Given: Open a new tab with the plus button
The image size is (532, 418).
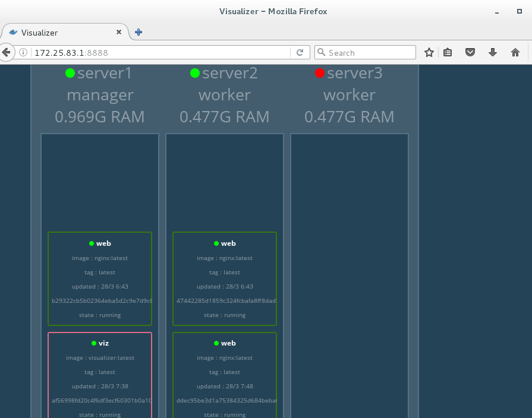Looking at the screenshot, I should click(138, 32).
